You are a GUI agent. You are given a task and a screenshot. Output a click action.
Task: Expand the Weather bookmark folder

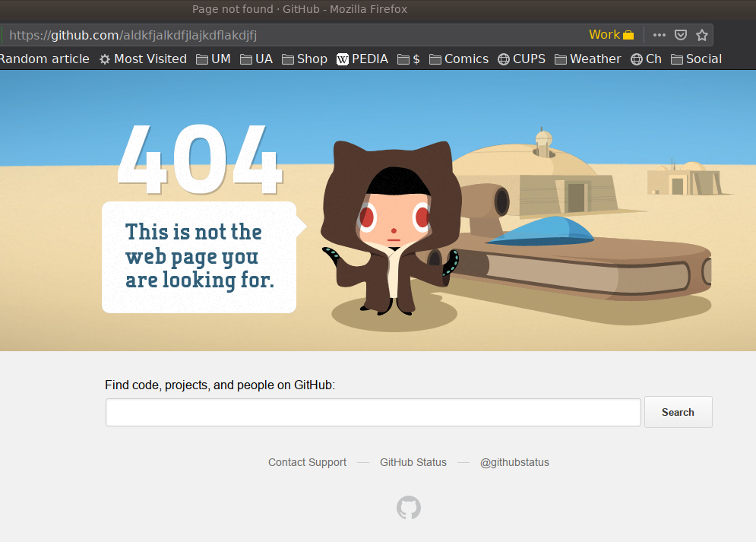tap(587, 59)
